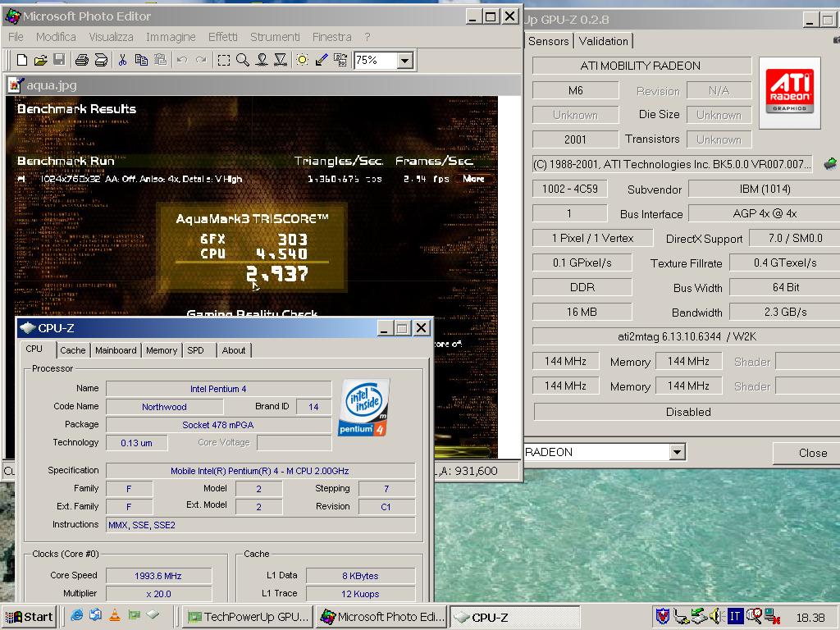
Task: Launch VLC cone icon in quick launch
Action: tap(115, 615)
